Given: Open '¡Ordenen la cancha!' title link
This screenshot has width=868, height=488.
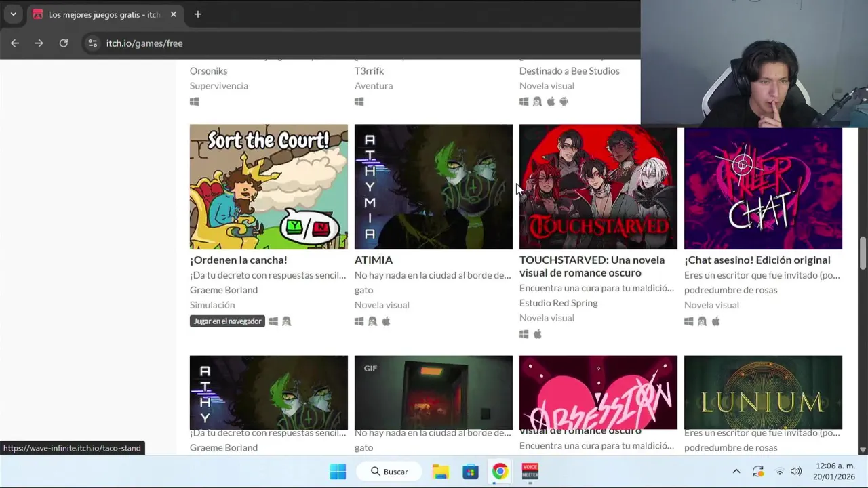Looking at the screenshot, I should coord(239,260).
